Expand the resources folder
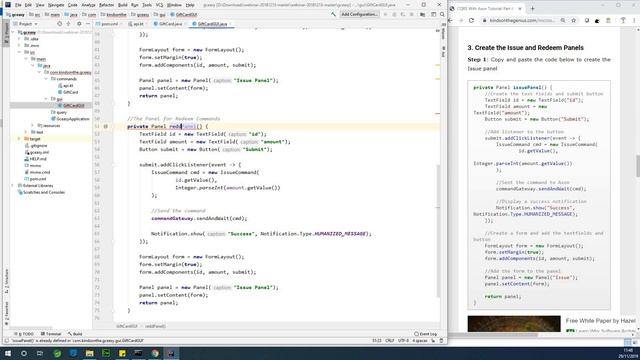Image resolution: width=640 pixels, height=360 pixels. (32, 125)
